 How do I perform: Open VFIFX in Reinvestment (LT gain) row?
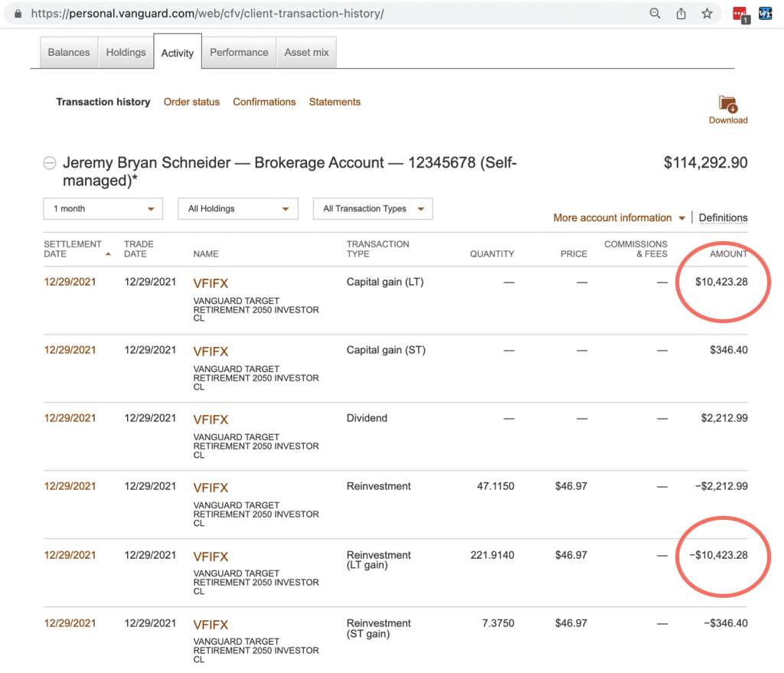(211, 557)
